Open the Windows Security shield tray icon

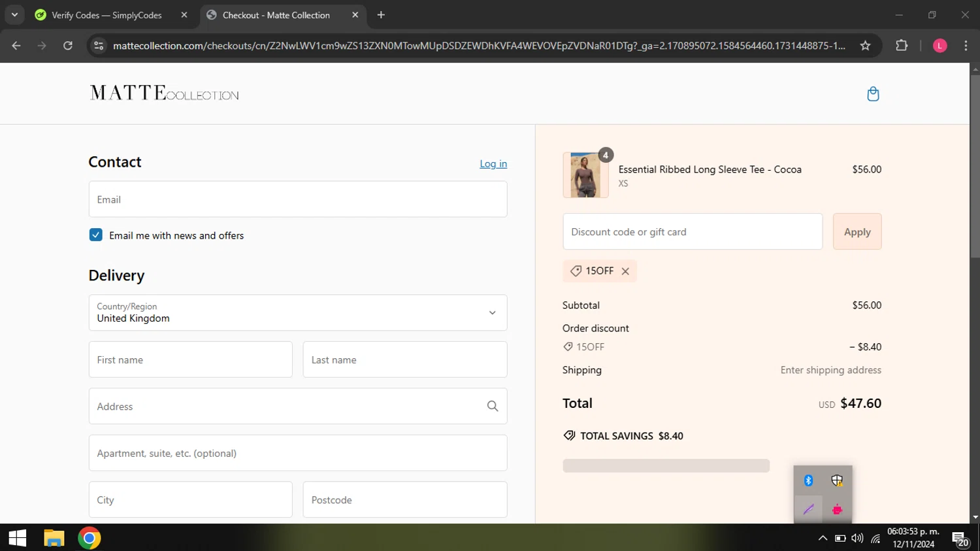[837, 480]
